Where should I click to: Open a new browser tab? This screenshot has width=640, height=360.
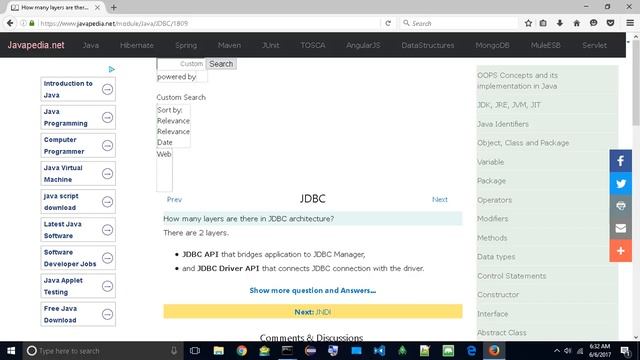pyautogui.click(x=114, y=7)
